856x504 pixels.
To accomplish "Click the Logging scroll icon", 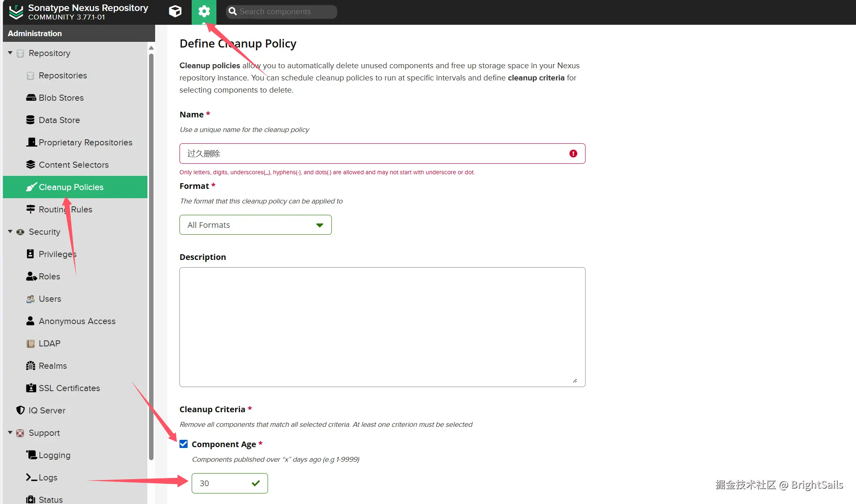I will (32, 455).
